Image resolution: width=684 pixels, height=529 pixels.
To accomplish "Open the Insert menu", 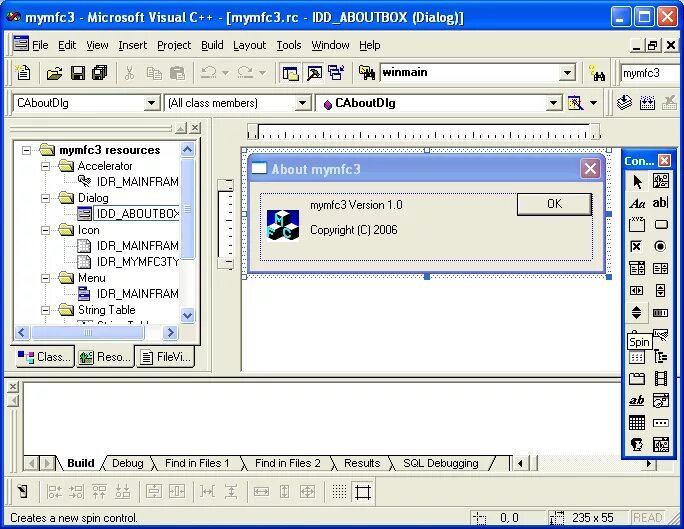I will [x=133, y=45].
